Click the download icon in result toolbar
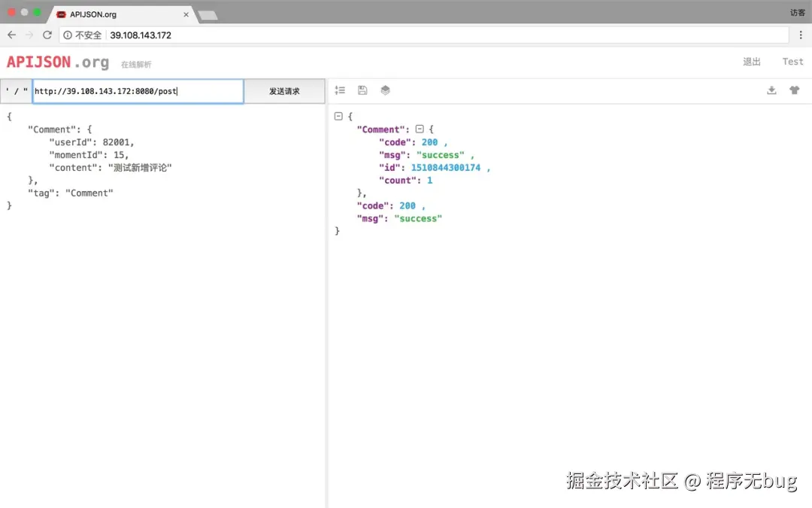Image resolution: width=812 pixels, height=508 pixels. (x=771, y=90)
